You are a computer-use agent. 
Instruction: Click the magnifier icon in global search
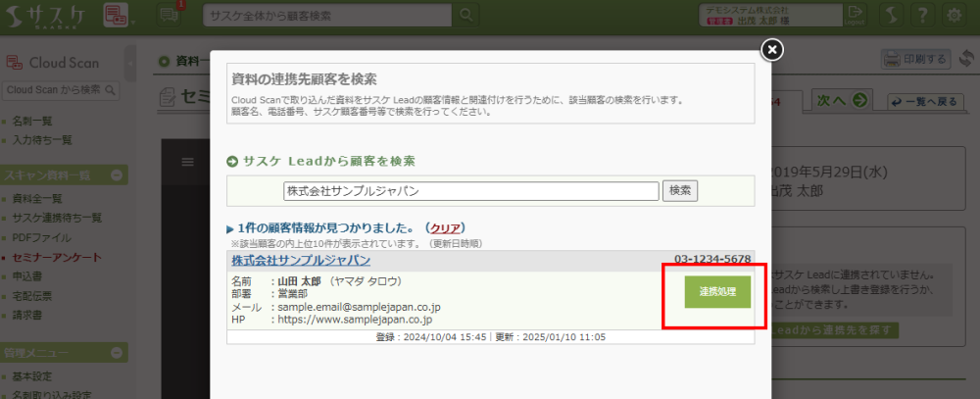466,15
